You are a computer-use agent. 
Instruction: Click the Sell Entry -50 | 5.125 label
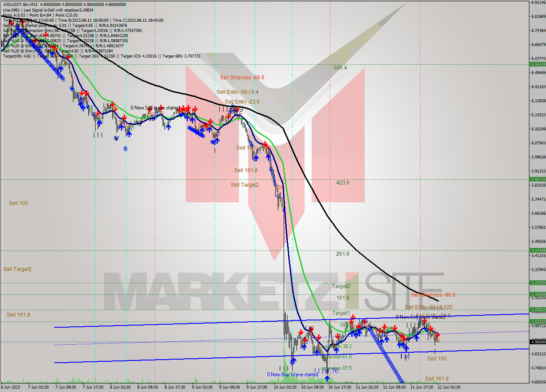(428, 307)
